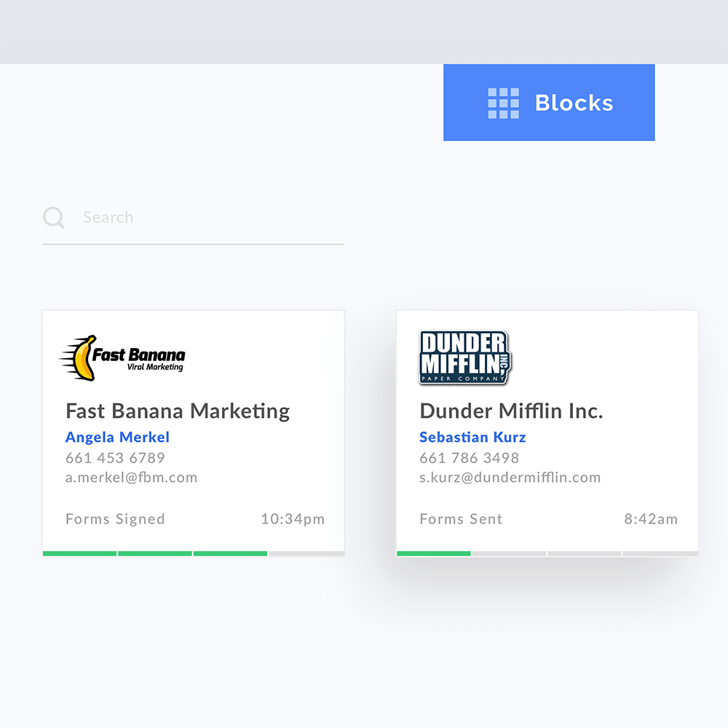Click phone number 661 453 6789
728x728 pixels.
point(115,458)
